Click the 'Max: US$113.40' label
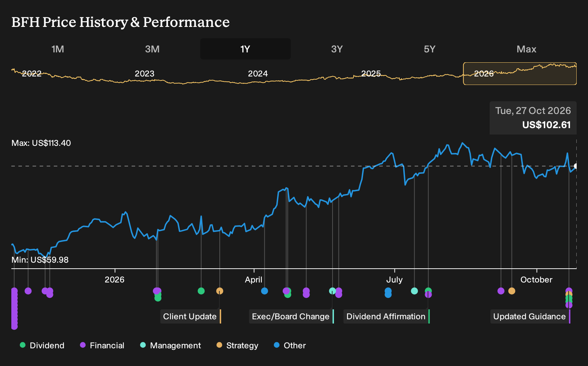 [x=41, y=143]
